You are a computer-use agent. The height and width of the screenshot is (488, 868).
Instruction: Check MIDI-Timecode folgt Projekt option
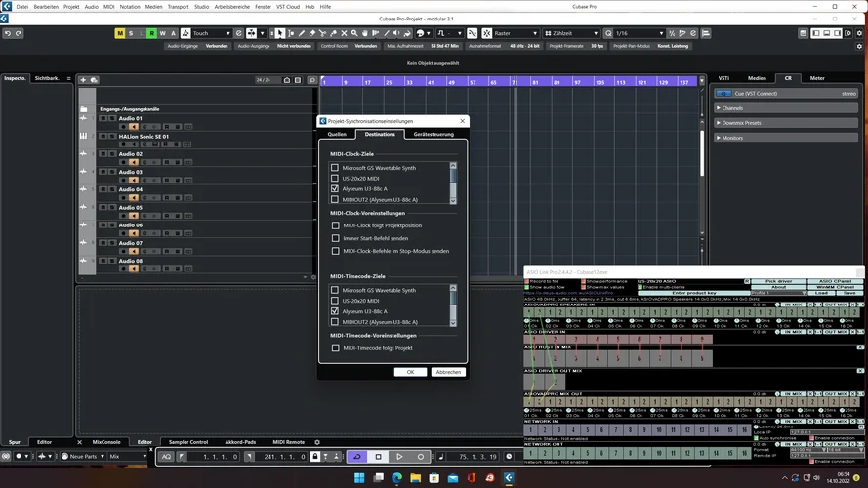(x=336, y=347)
